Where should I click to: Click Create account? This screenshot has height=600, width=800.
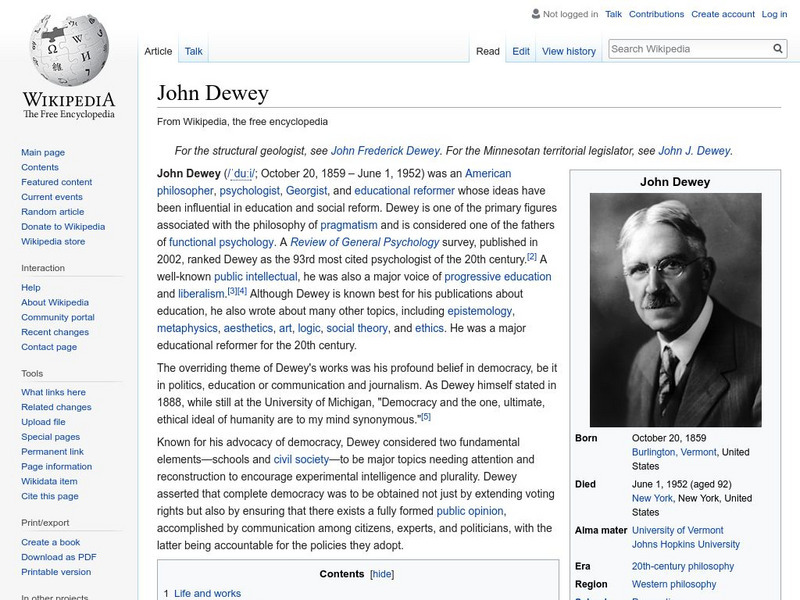tap(723, 14)
